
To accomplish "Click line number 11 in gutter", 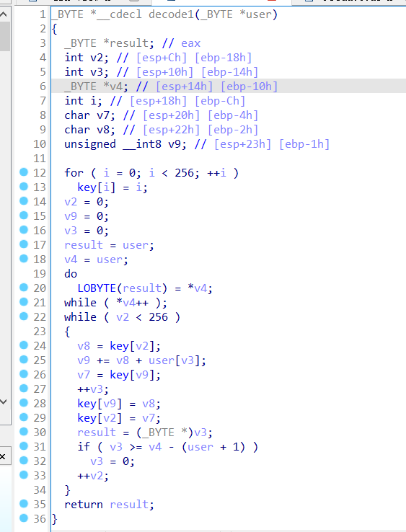I will [40, 159].
